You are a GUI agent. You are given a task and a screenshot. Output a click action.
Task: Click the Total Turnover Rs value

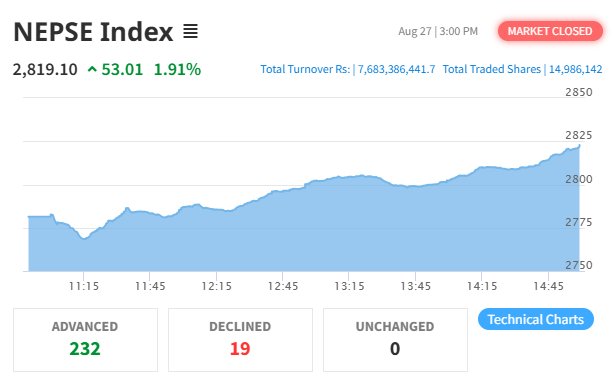point(397,69)
